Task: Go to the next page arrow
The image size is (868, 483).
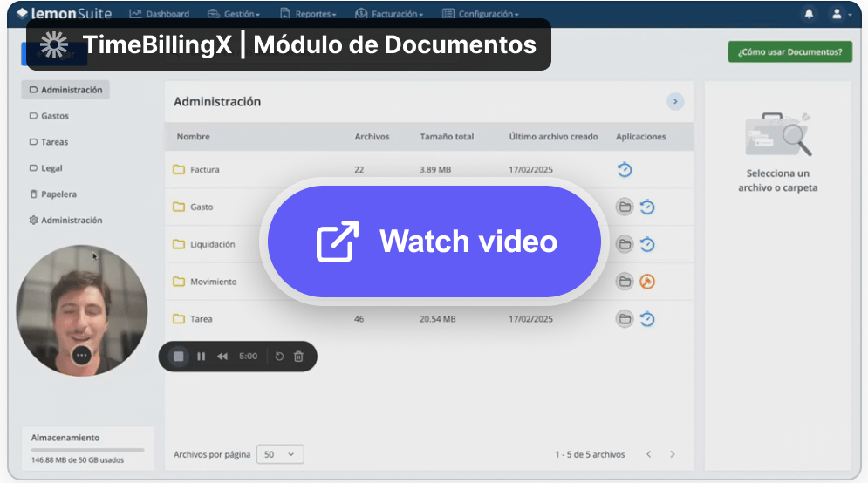Action: 672,454
